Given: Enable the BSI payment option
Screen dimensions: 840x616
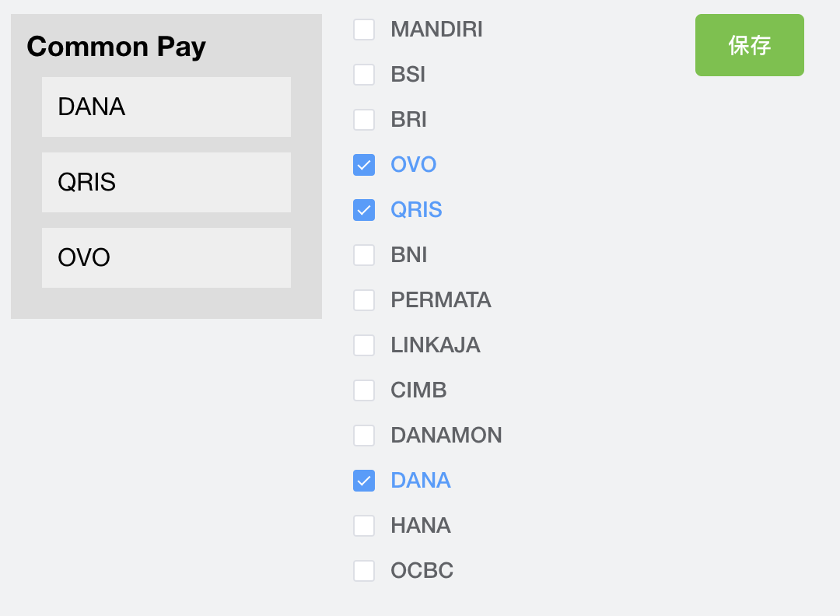Looking at the screenshot, I should pos(364,75).
